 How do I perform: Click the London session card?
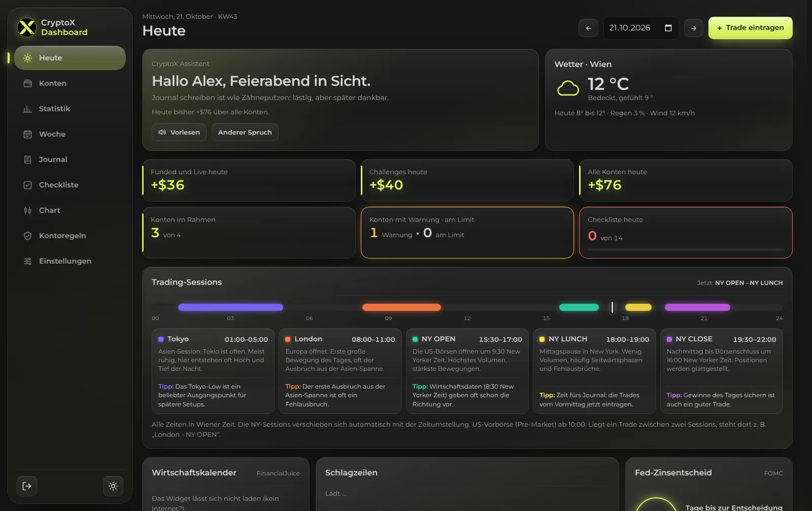pyautogui.click(x=340, y=371)
